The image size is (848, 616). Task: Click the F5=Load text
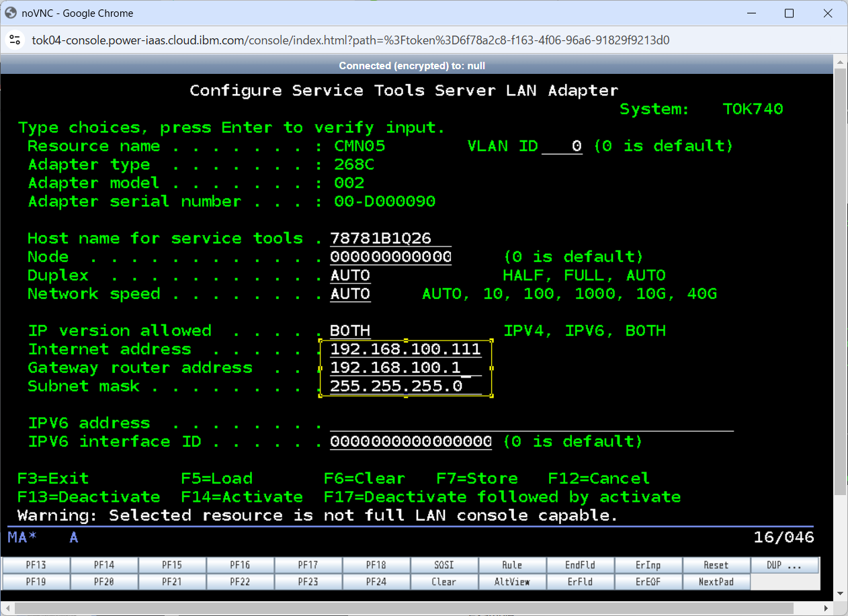click(217, 479)
